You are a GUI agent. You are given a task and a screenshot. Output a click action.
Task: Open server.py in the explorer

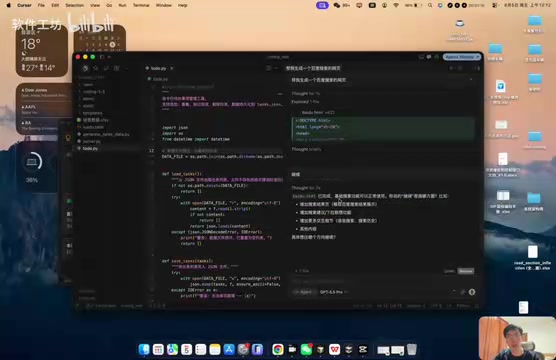(91, 141)
